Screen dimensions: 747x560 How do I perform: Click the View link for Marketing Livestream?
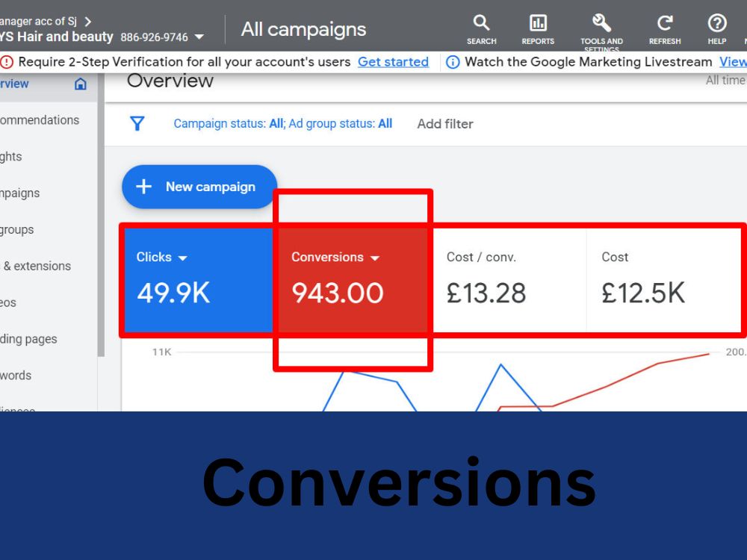(x=733, y=62)
